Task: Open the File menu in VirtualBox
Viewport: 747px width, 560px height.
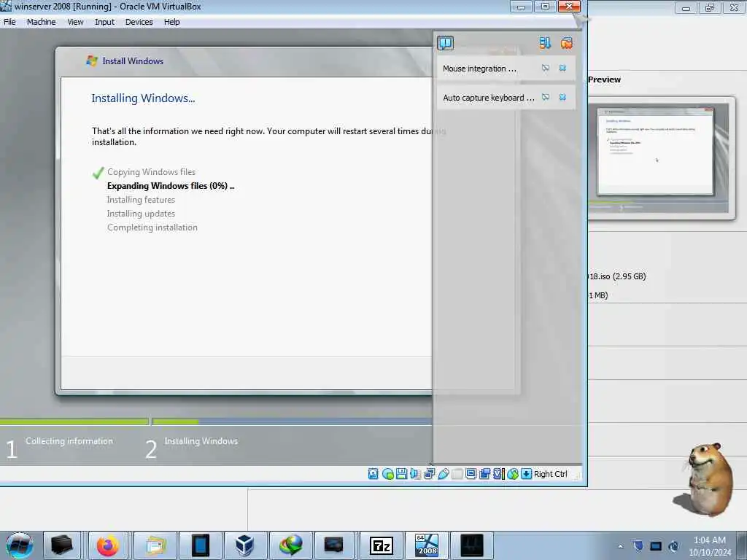Action: pyautogui.click(x=9, y=22)
